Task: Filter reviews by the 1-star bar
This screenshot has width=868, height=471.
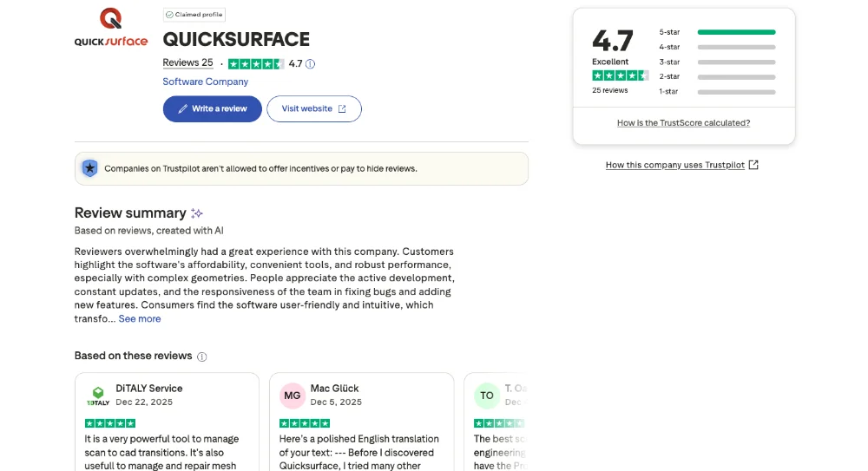Action: coord(736,92)
